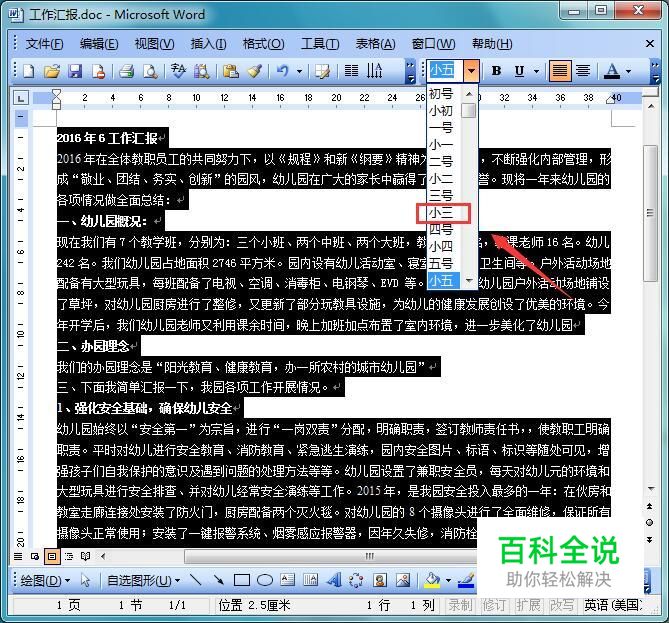669x623 pixels.
Task: Apply the yellow fill color bucket
Action: [x=433, y=580]
